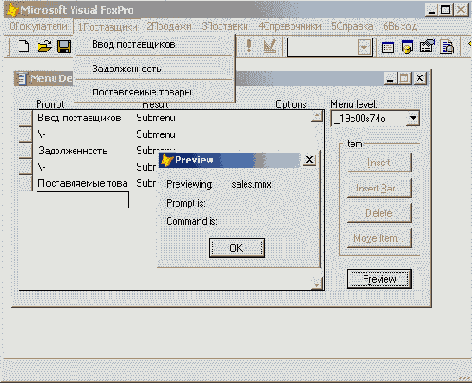Open the 0Покупатели menu
The height and width of the screenshot is (383, 472).
pyautogui.click(x=39, y=26)
